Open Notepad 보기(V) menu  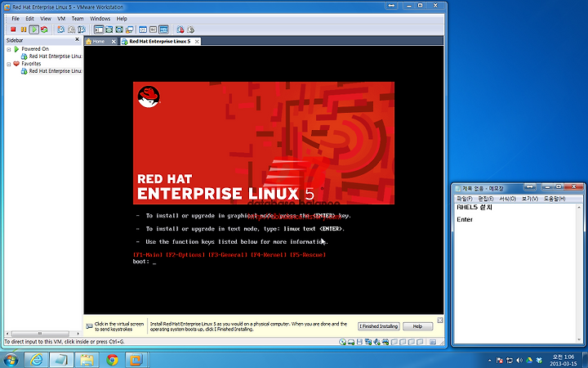click(x=530, y=199)
